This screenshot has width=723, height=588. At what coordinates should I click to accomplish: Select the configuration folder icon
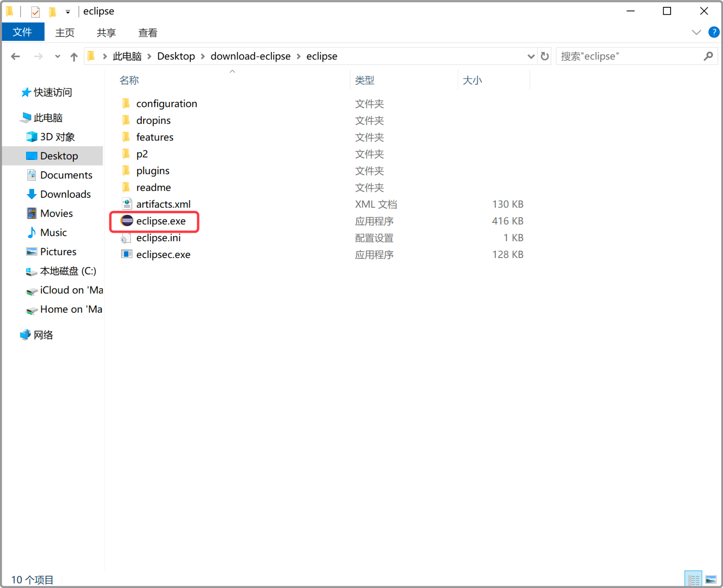(126, 103)
